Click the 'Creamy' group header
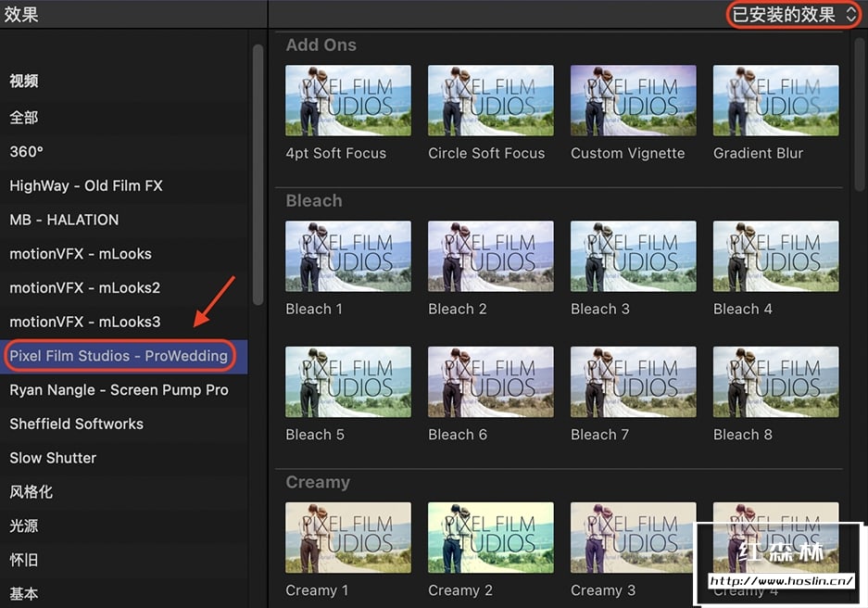Image resolution: width=868 pixels, height=608 pixels. click(318, 482)
